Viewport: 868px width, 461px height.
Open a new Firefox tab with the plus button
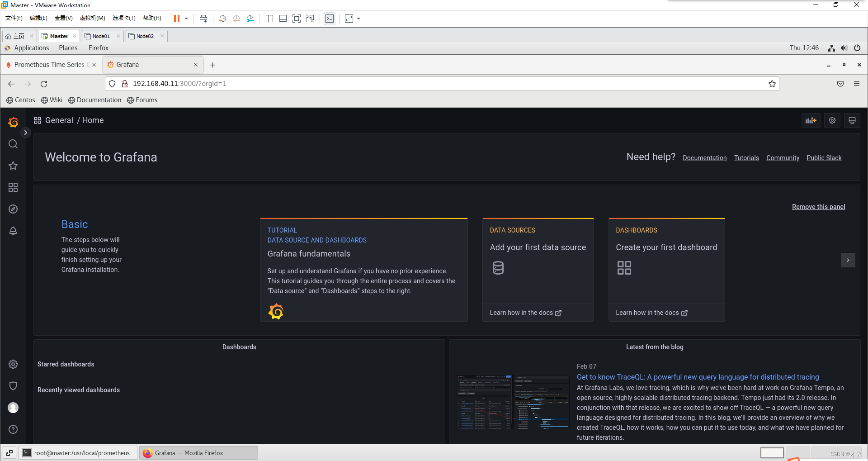click(212, 65)
